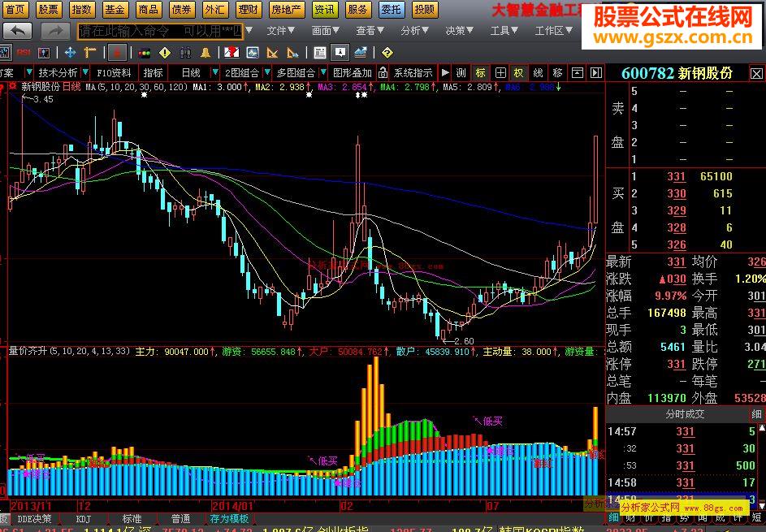Click the RSI indicator toolbar icon

pyautogui.click(x=24, y=52)
